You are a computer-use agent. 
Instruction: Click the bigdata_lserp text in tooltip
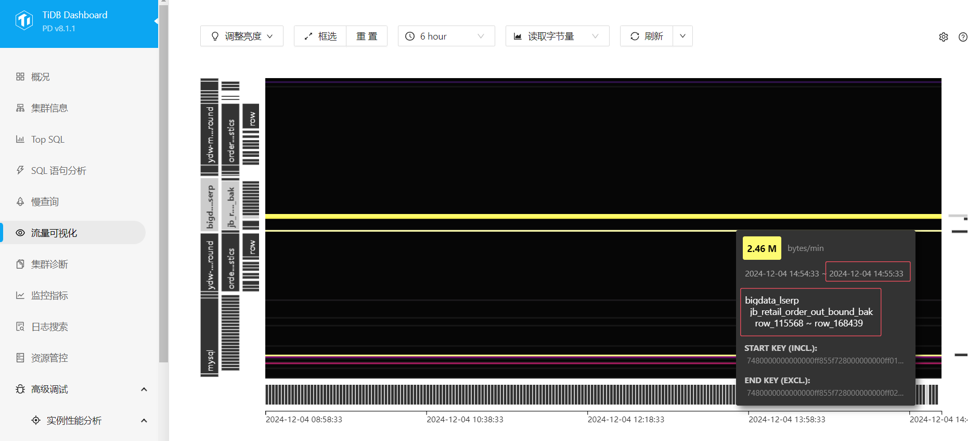(x=772, y=300)
